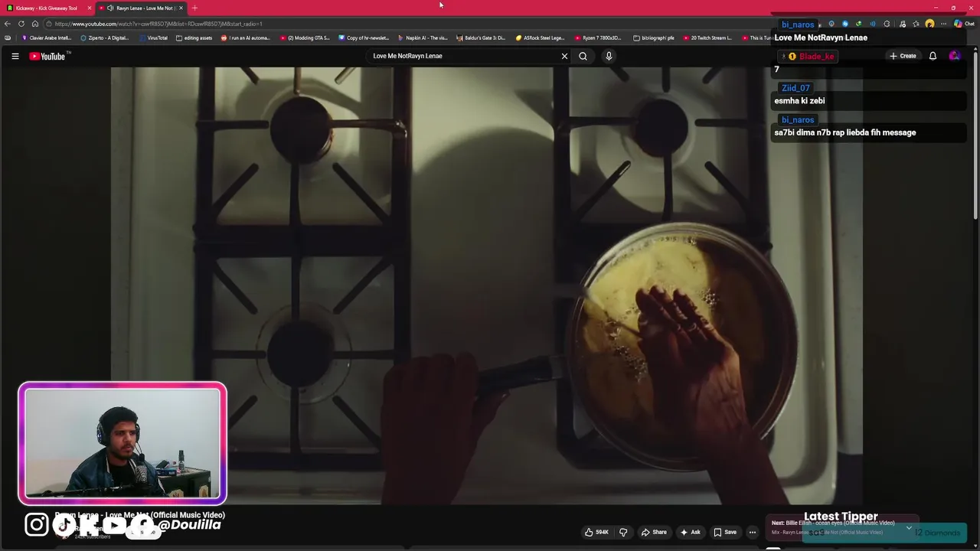Share the Love Me Not video
Screen dimensions: 980x551
click(x=654, y=532)
